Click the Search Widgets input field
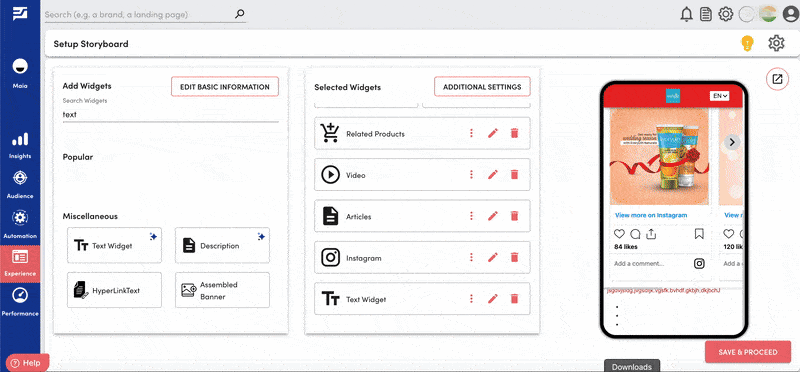This screenshot has height=372, width=800. [170, 115]
